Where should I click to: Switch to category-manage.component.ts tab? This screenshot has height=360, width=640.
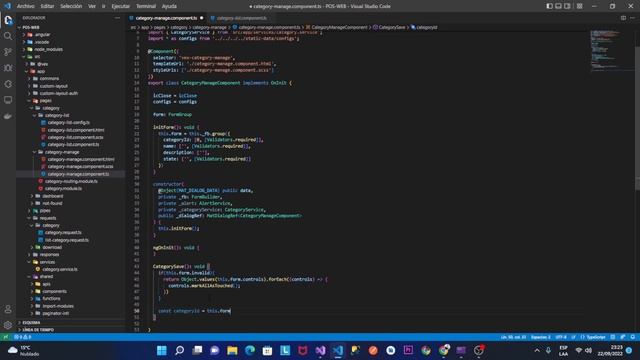coord(166,18)
